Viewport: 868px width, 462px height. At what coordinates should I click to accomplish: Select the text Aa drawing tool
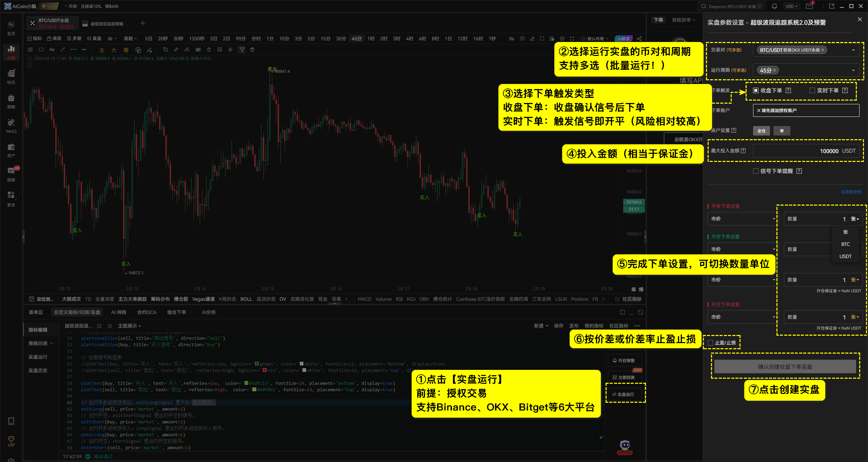tap(52, 49)
